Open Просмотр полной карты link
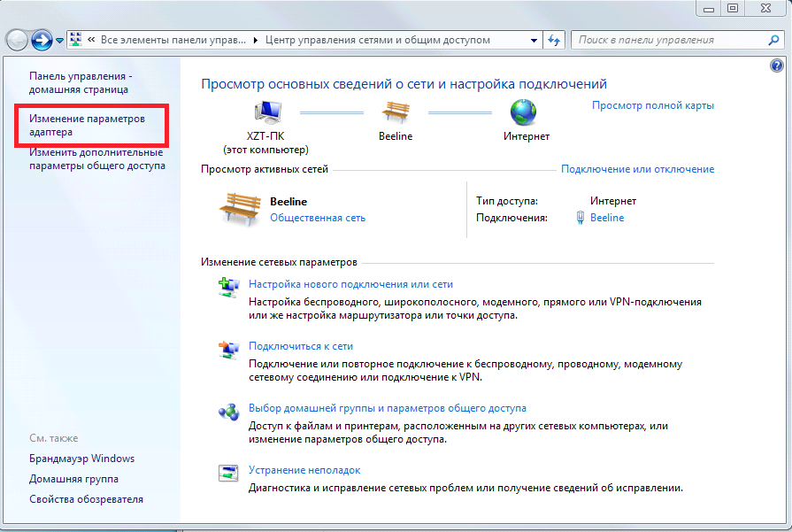The height and width of the screenshot is (532, 792). (652, 105)
